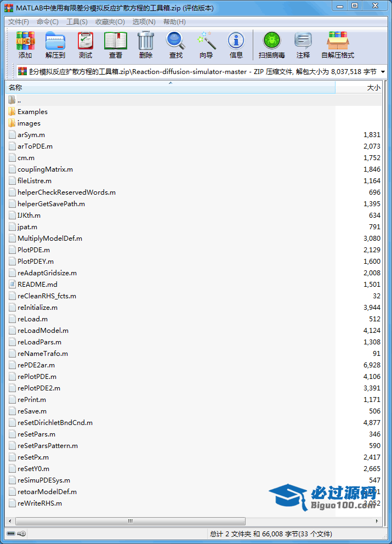Click the parent folder '..' icon
Viewport: 392px width, 544px height.
12,100
